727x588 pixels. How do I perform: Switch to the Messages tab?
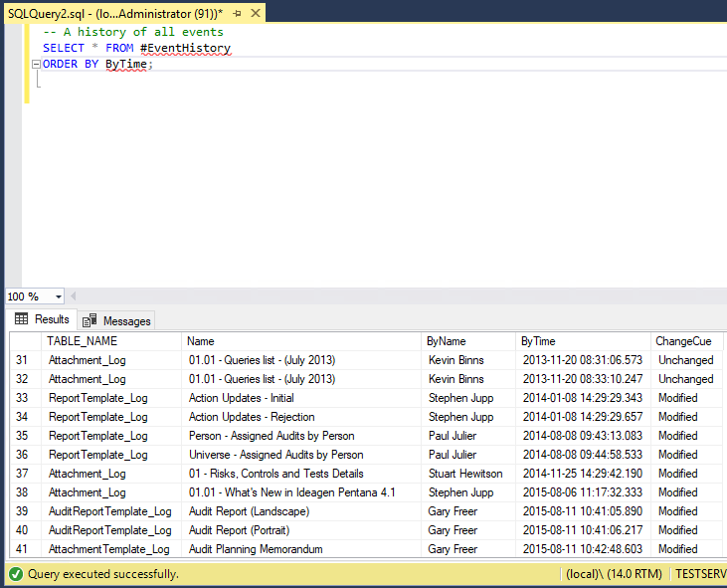(116, 321)
